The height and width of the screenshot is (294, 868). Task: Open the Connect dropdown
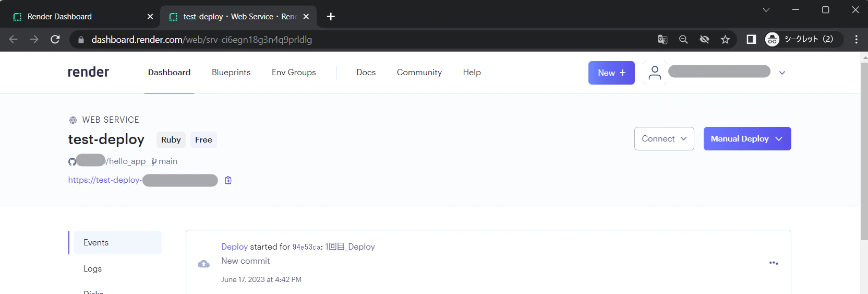pos(664,139)
